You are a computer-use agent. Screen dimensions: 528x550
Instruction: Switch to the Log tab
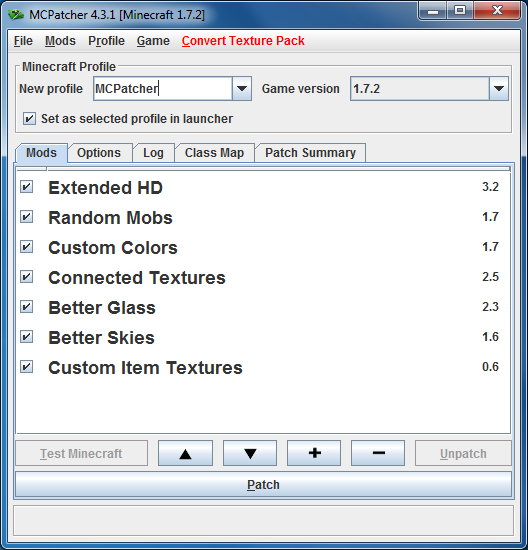pos(153,153)
